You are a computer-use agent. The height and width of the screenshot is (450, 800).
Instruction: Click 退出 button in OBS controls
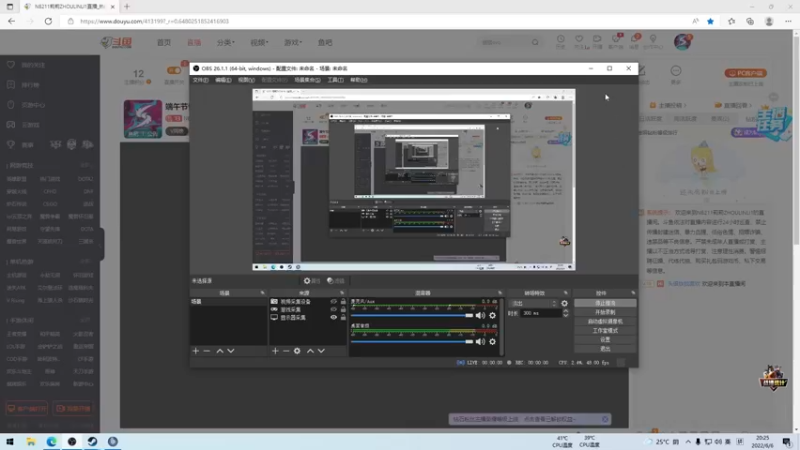pyautogui.click(x=605, y=349)
